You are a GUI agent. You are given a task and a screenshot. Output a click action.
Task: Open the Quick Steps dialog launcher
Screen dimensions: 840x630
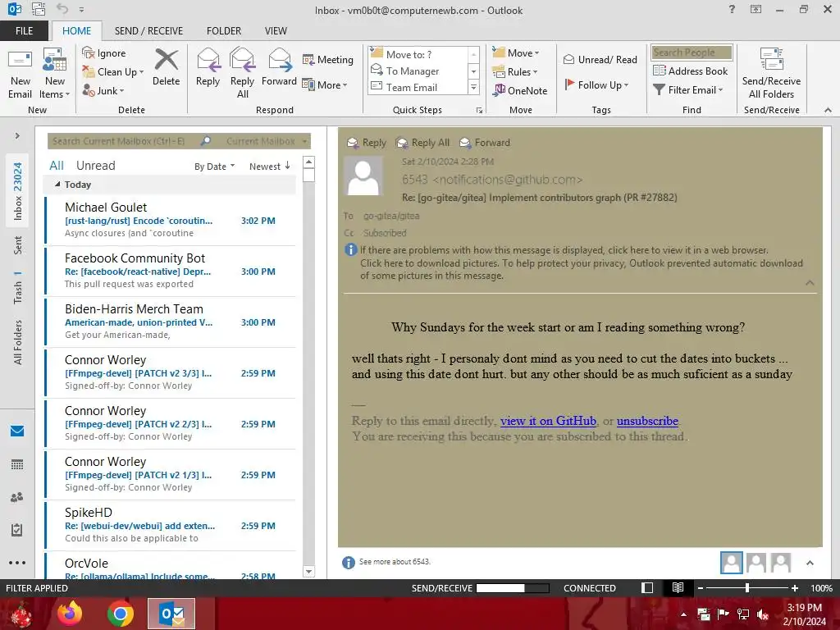tap(479, 111)
